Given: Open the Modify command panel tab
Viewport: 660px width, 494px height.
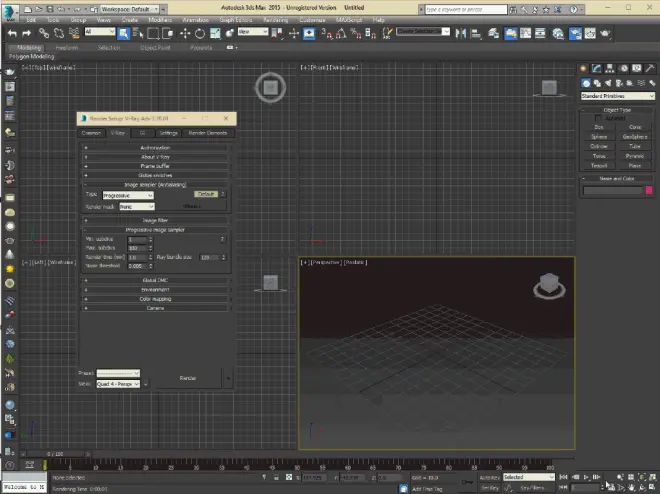Looking at the screenshot, I should [596, 67].
